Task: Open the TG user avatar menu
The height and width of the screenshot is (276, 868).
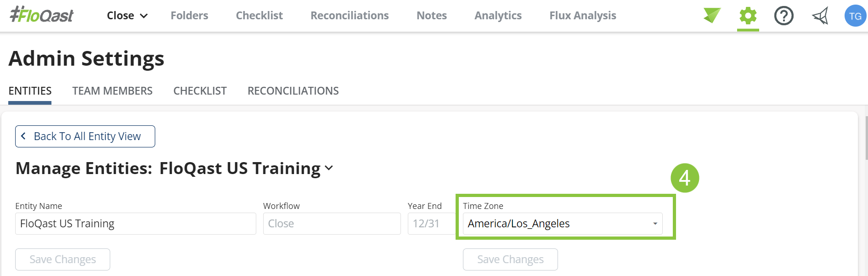Action: point(855,16)
